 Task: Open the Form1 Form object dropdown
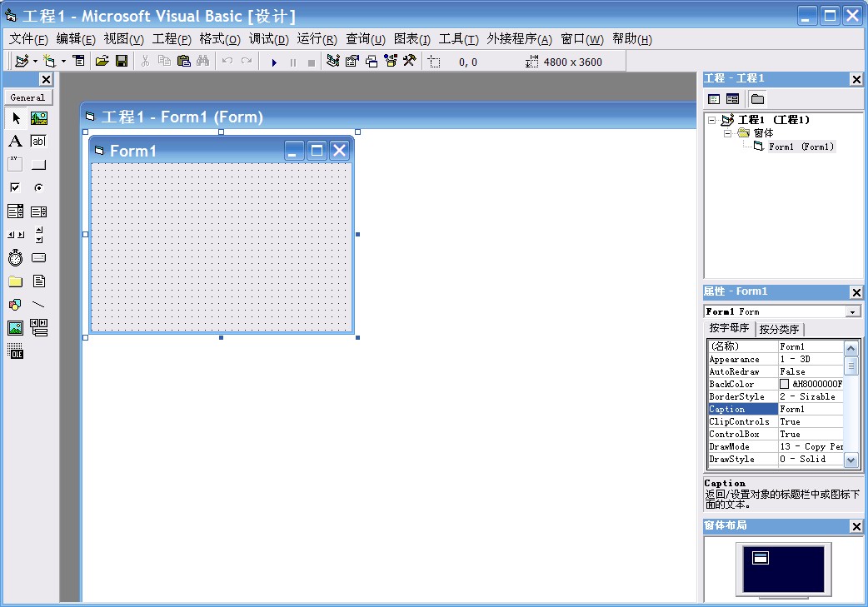click(852, 312)
